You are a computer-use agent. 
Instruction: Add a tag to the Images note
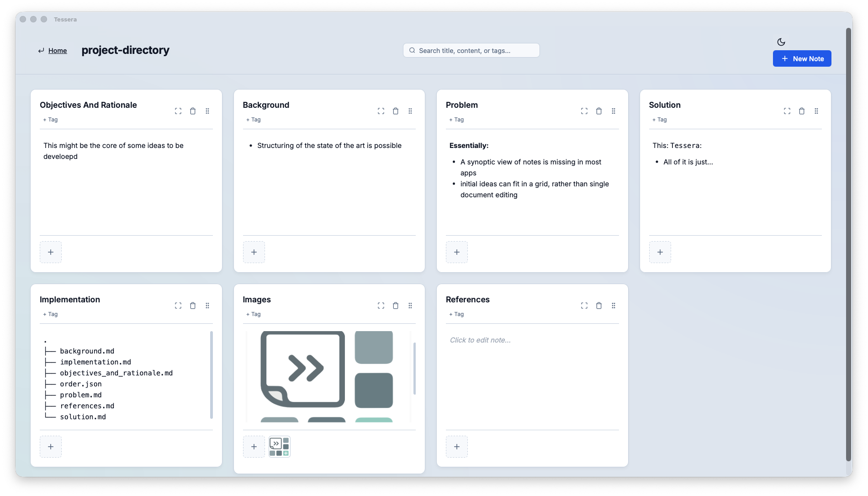point(253,314)
